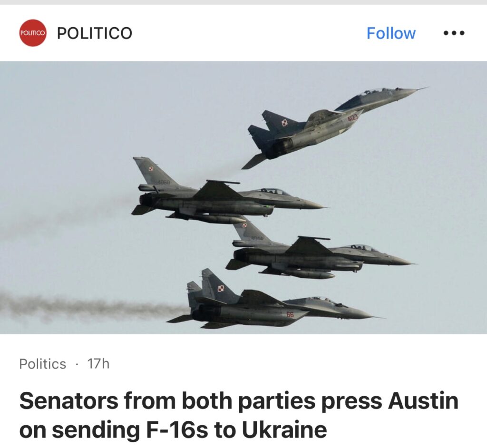Select the Politics category label

42,364
